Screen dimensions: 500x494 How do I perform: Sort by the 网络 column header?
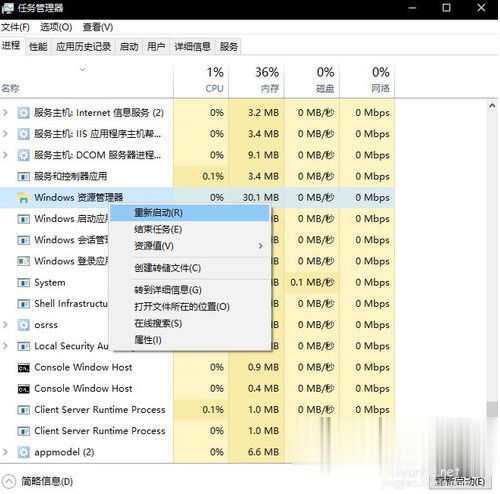(x=367, y=80)
